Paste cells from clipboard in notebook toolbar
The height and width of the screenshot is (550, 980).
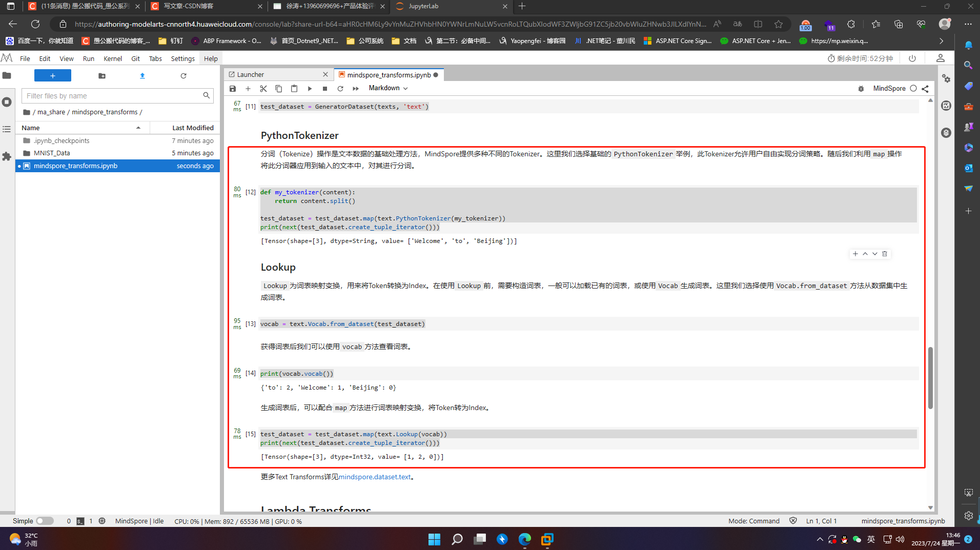[294, 89]
